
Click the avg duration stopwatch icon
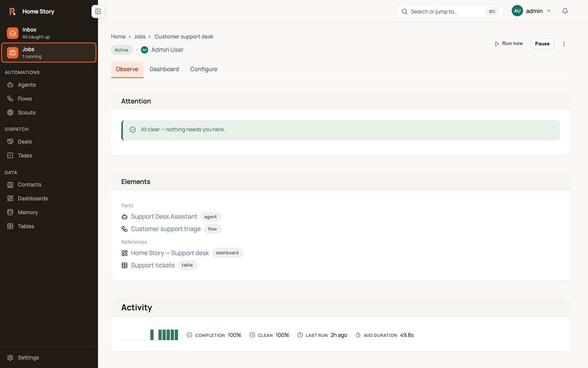(x=358, y=335)
